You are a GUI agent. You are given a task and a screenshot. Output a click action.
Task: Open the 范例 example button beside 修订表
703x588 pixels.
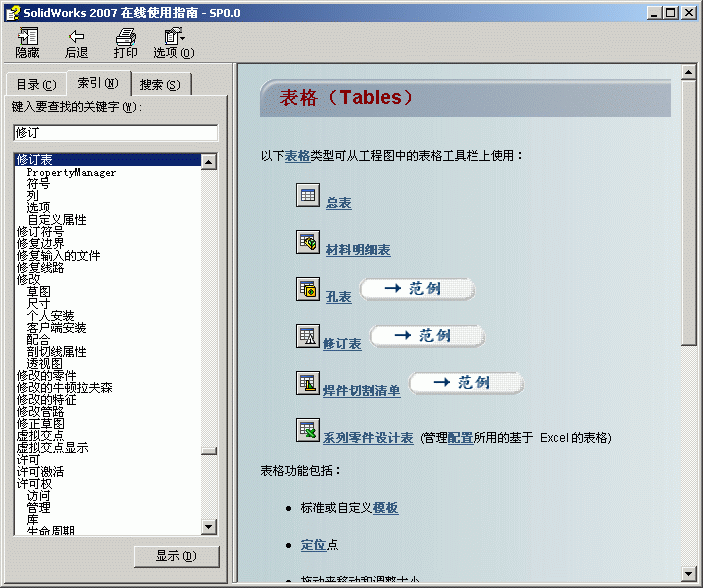pyautogui.click(x=427, y=336)
